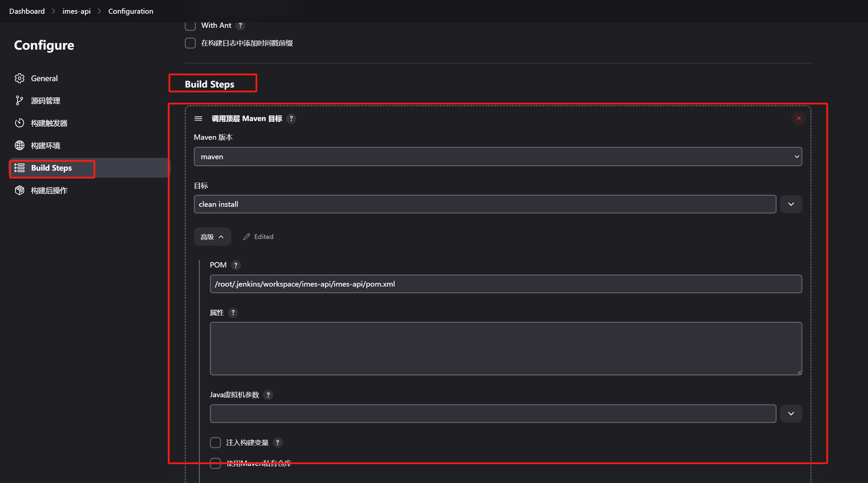Click the 构建后操作 package icon
This screenshot has height=483, width=868.
click(19, 190)
